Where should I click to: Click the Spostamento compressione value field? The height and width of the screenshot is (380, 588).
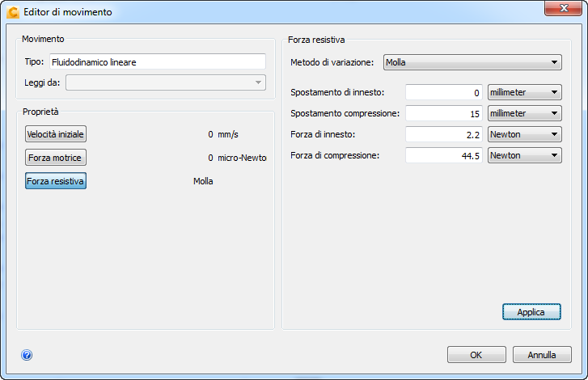click(x=443, y=113)
